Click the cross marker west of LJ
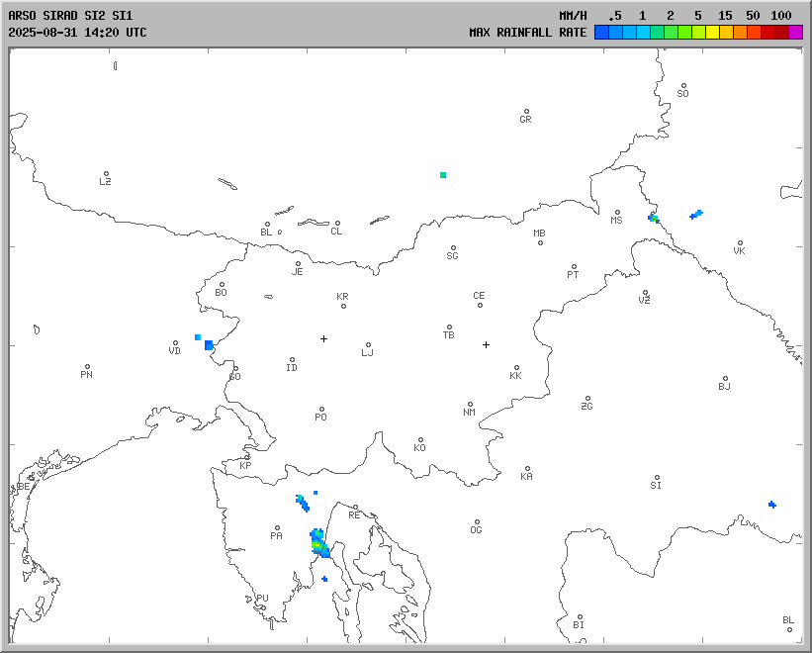The width and height of the screenshot is (812, 653). pos(323,338)
